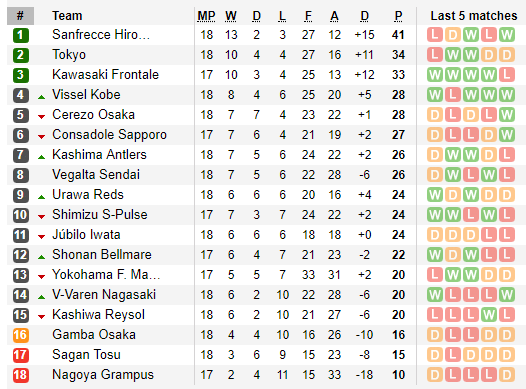Click Cerezo Osaka's red down arrow
The image size is (526, 389).
42,117
